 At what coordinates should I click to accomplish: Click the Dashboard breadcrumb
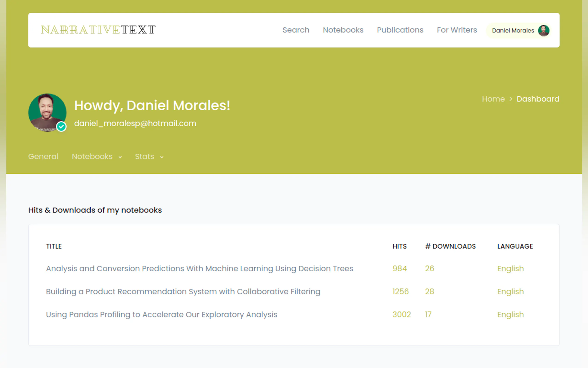coord(538,99)
